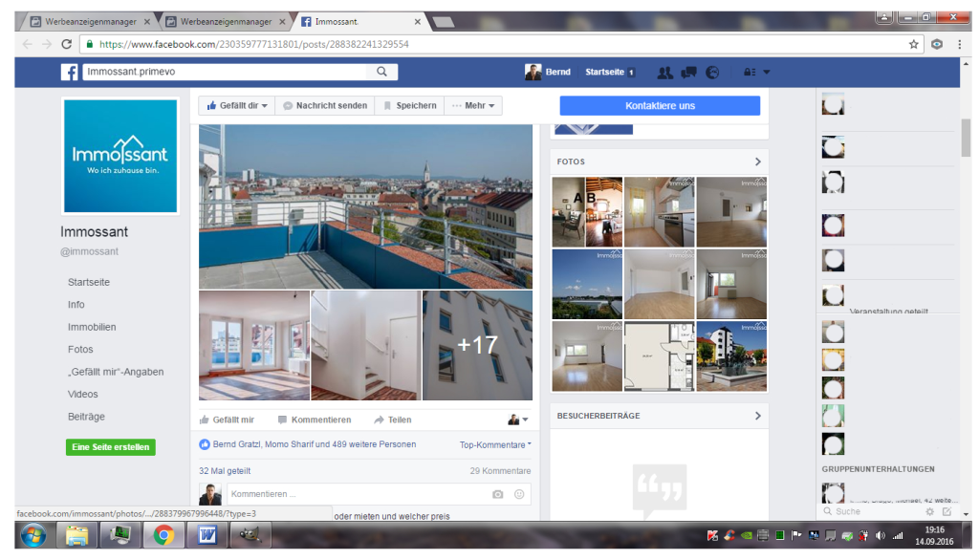The width and height of the screenshot is (979, 560).
Task: Open the '+17' more photos thumbnail
Action: 477,345
